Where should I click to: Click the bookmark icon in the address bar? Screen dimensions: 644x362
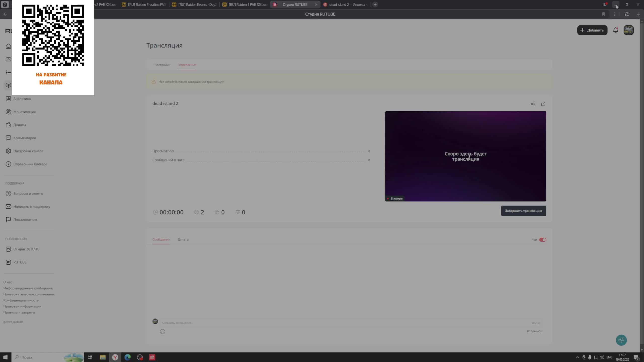(x=603, y=14)
